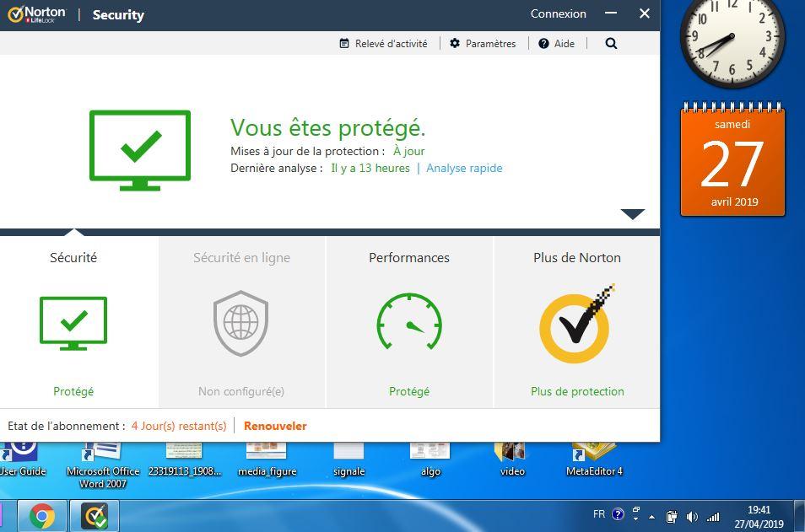Click 'Plus de protection' text
Screen dimensions: 805x532
577,391
